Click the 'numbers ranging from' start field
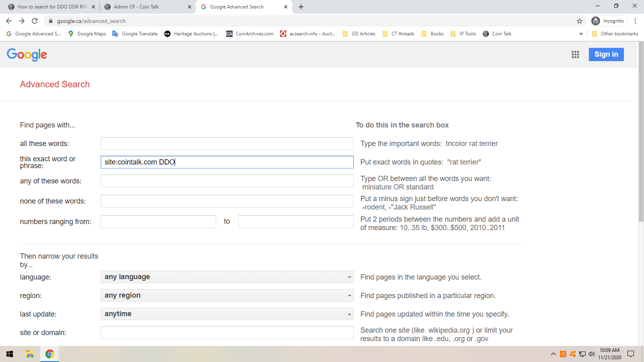 pyautogui.click(x=158, y=222)
